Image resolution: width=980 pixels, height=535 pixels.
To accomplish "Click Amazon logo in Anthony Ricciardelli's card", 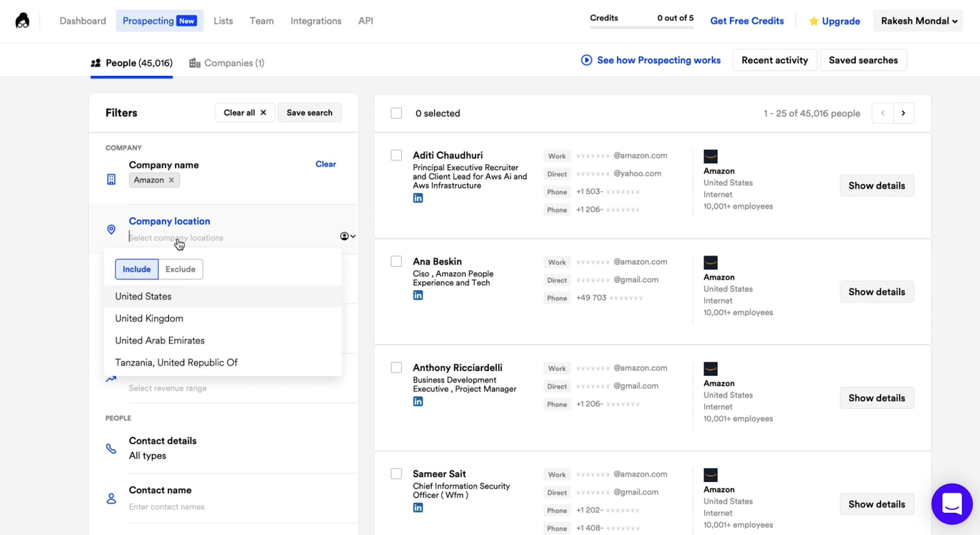I will tap(710, 369).
